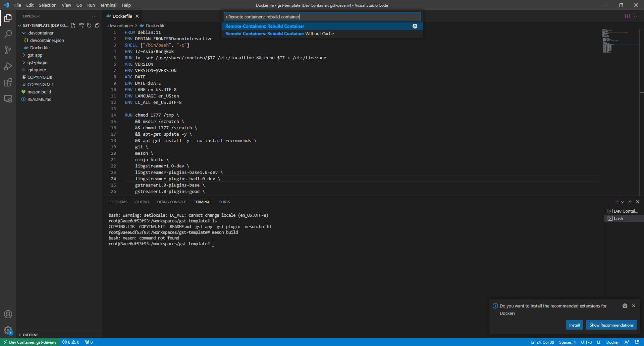Screen dimensions: 644x346
Task: Open the Terminal menu
Action: point(108,5)
